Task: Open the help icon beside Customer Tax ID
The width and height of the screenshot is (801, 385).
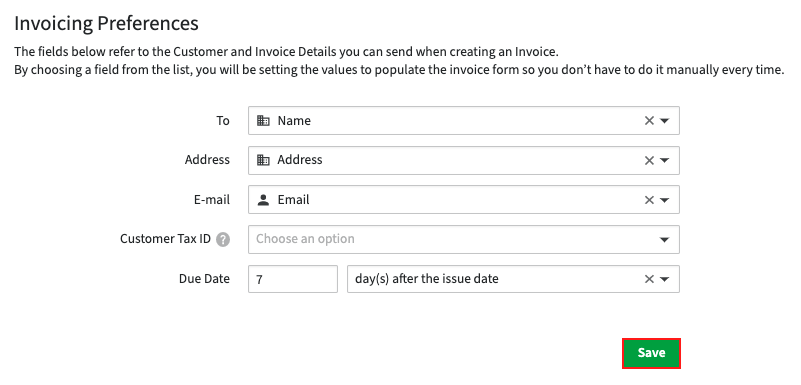Action: 223,239
